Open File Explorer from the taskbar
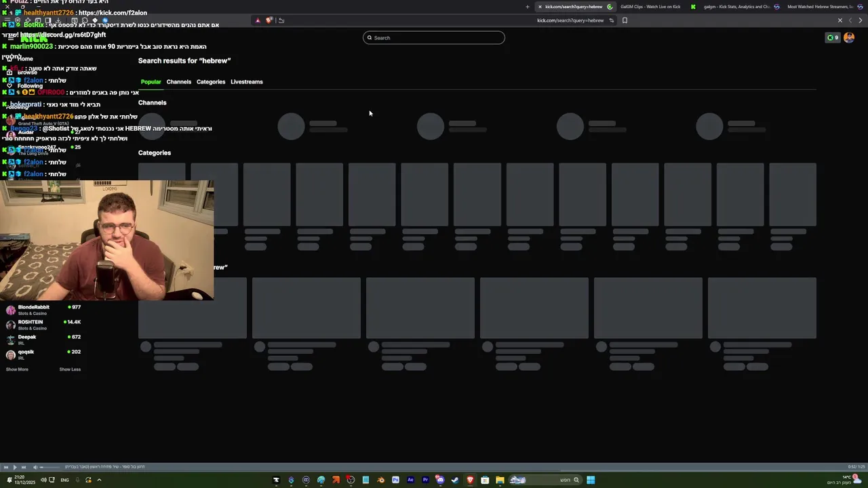The width and height of the screenshot is (868, 488). pyautogui.click(x=500, y=480)
